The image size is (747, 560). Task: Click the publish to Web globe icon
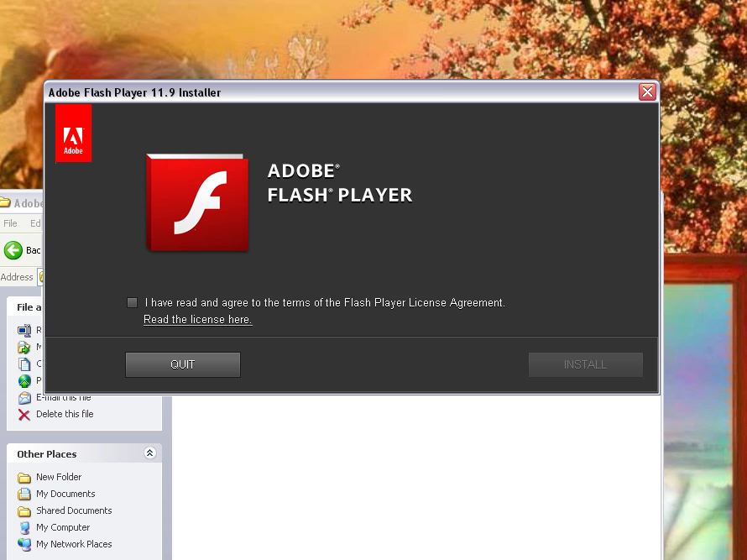24,381
